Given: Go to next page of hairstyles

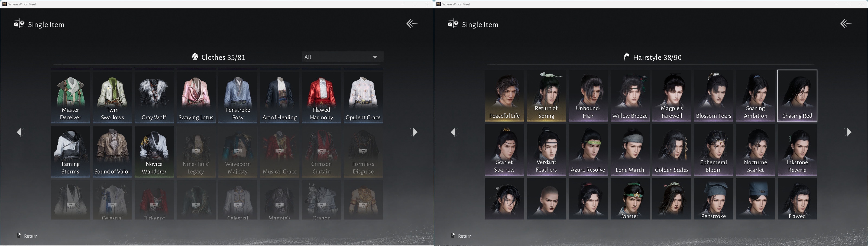Looking at the screenshot, I should tap(849, 132).
